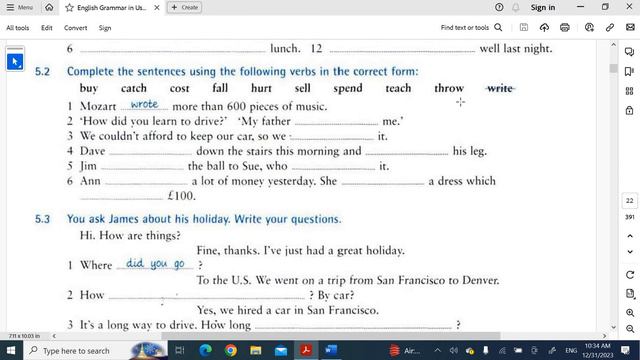Click the Sign in button
Viewport: 640px width, 360px height.
click(x=542, y=7)
